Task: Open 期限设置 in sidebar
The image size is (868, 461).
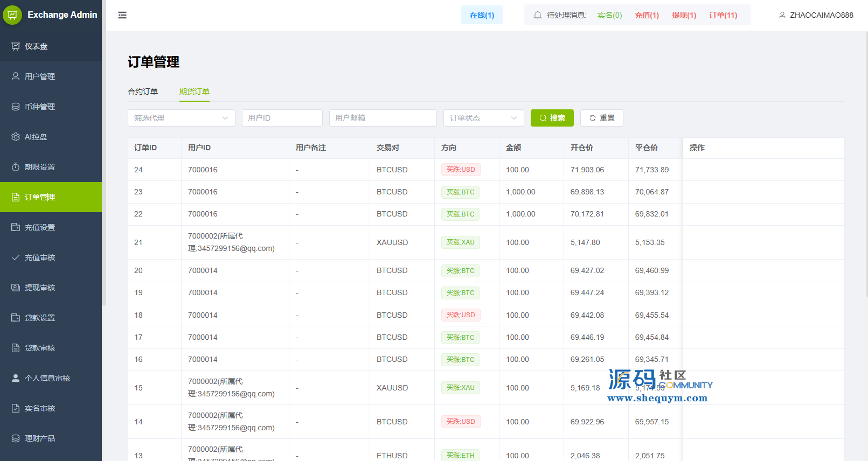Action: click(x=40, y=167)
